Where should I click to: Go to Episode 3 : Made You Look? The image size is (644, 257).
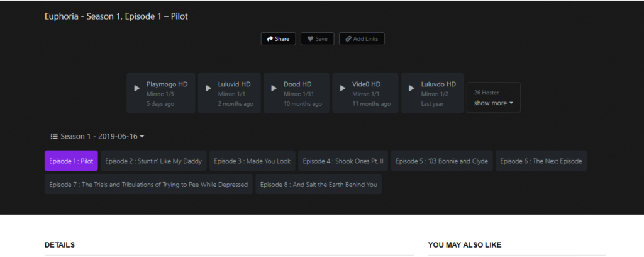(x=252, y=161)
